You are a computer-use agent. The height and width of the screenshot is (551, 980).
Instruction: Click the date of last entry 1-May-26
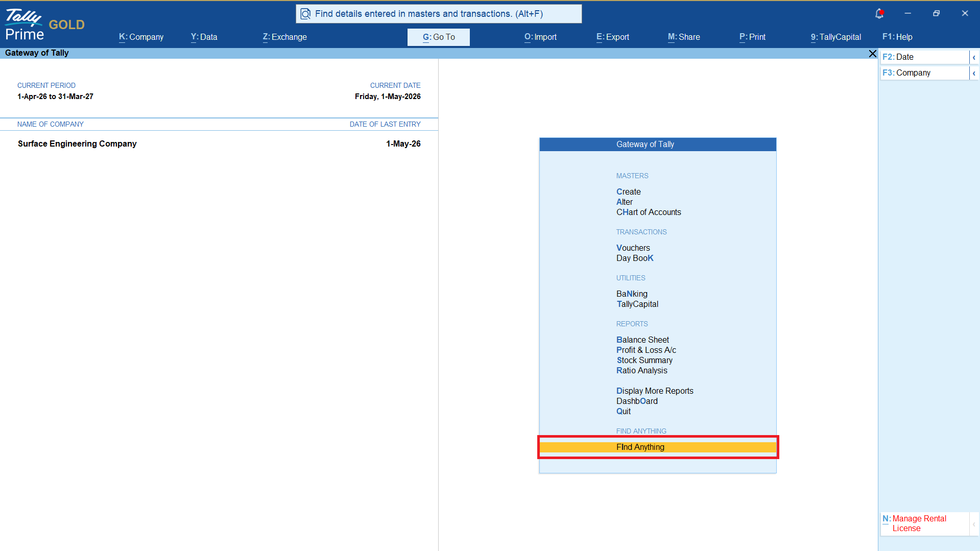click(403, 144)
